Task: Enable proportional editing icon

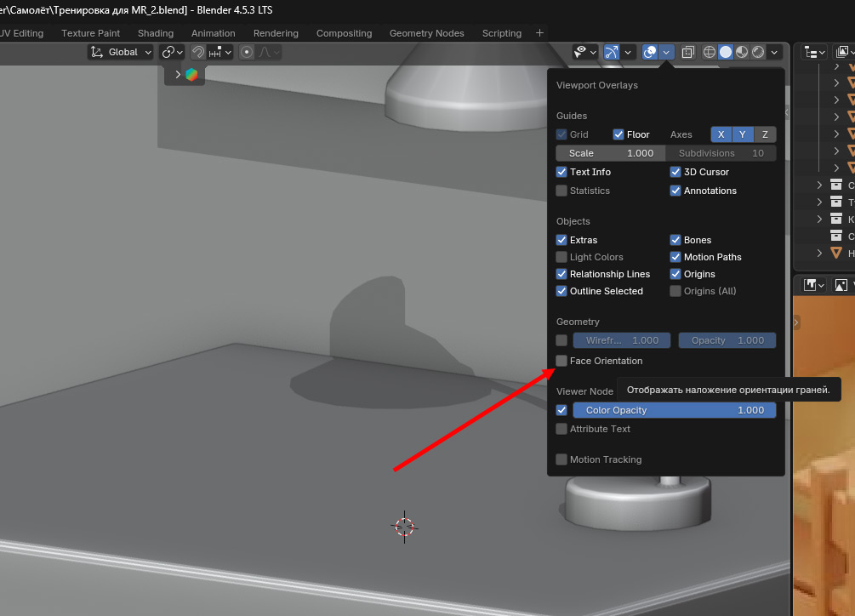Action: click(x=247, y=52)
